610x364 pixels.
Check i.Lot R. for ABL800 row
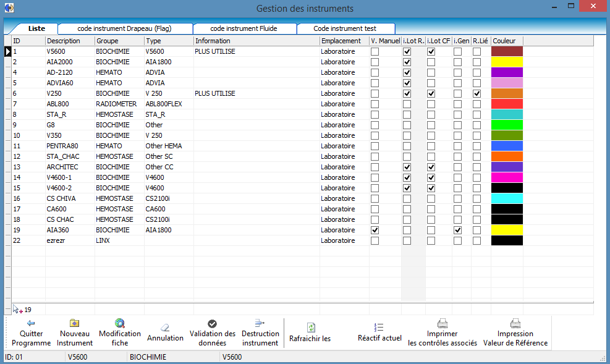point(407,104)
